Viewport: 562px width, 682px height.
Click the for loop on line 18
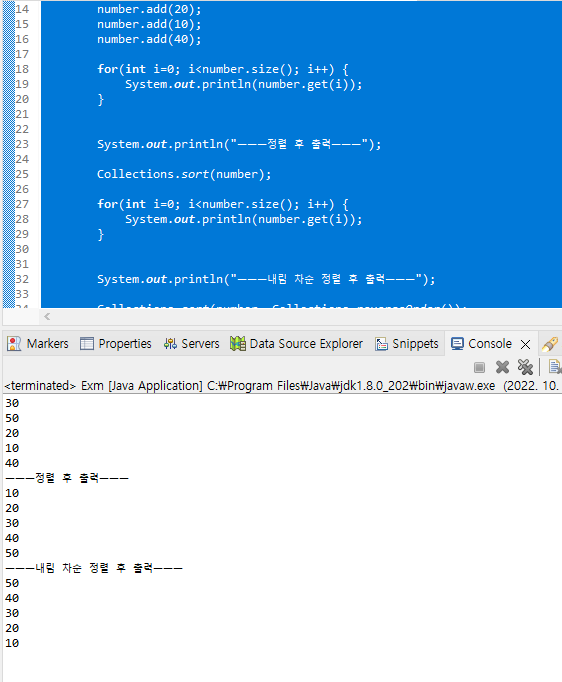tap(223, 69)
